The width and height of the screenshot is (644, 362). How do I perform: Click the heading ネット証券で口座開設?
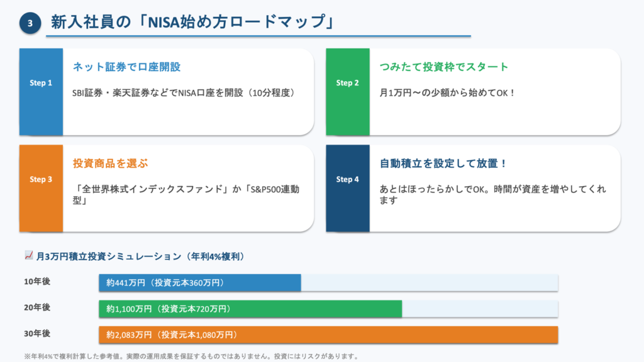[126, 67]
